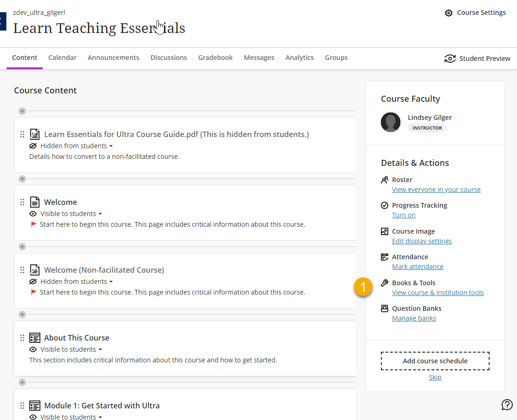Open the Analytics tab
Image resolution: width=517 pixels, height=420 pixels.
tap(300, 58)
